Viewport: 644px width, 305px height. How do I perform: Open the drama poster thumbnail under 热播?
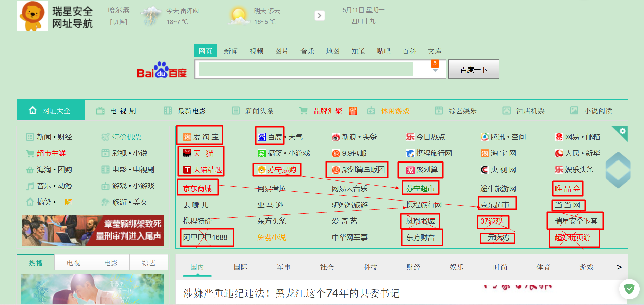pyautogui.click(x=93, y=289)
